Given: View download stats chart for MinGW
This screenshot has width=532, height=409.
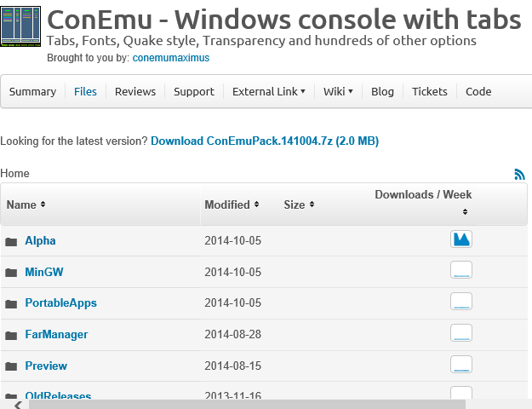Looking at the screenshot, I should (x=461, y=270).
